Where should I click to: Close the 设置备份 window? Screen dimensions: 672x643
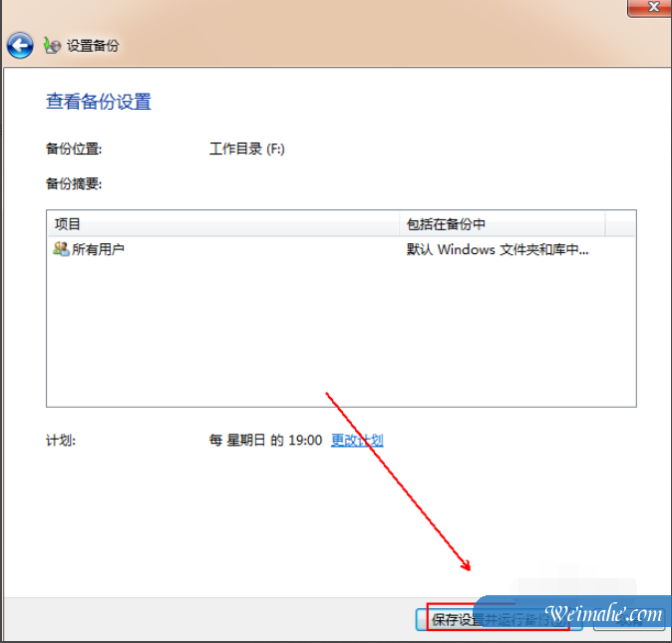[x=650, y=7]
